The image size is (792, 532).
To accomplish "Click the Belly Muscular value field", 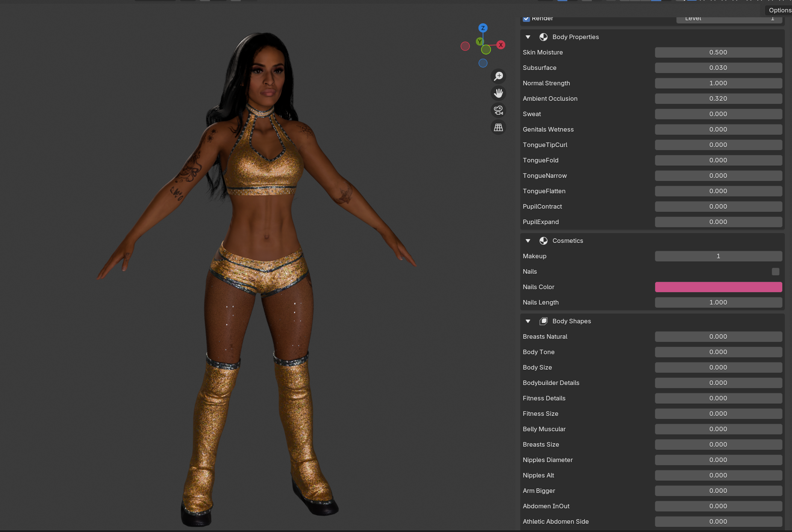I will (x=718, y=429).
